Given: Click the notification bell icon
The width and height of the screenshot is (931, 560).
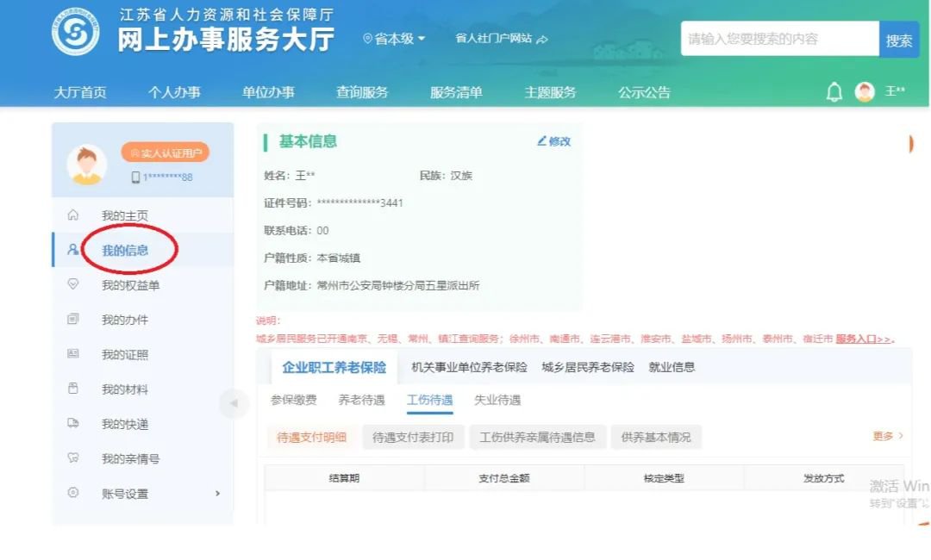Looking at the screenshot, I should click(x=834, y=92).
